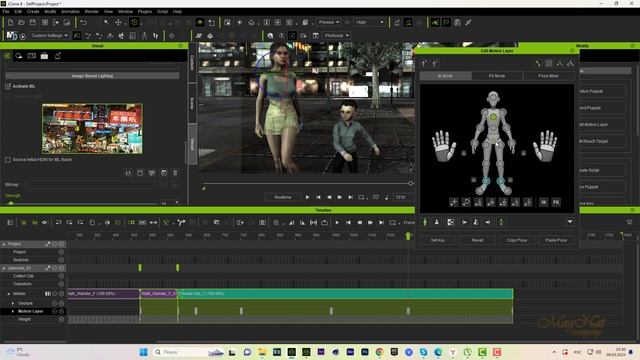Select the teal motion clip on Motion track
The width and height of the screenshot is (640, 360).
click(345, 293)
